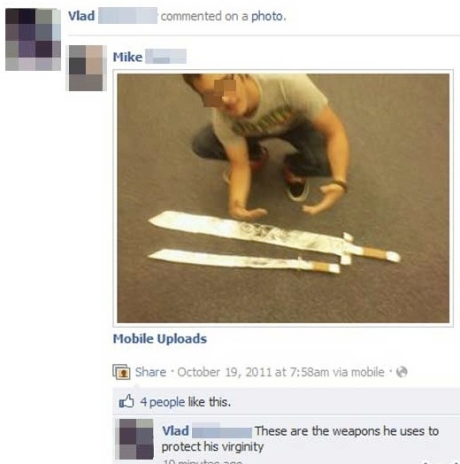Click the '10 minutes ago' comment timestamp

202,461
